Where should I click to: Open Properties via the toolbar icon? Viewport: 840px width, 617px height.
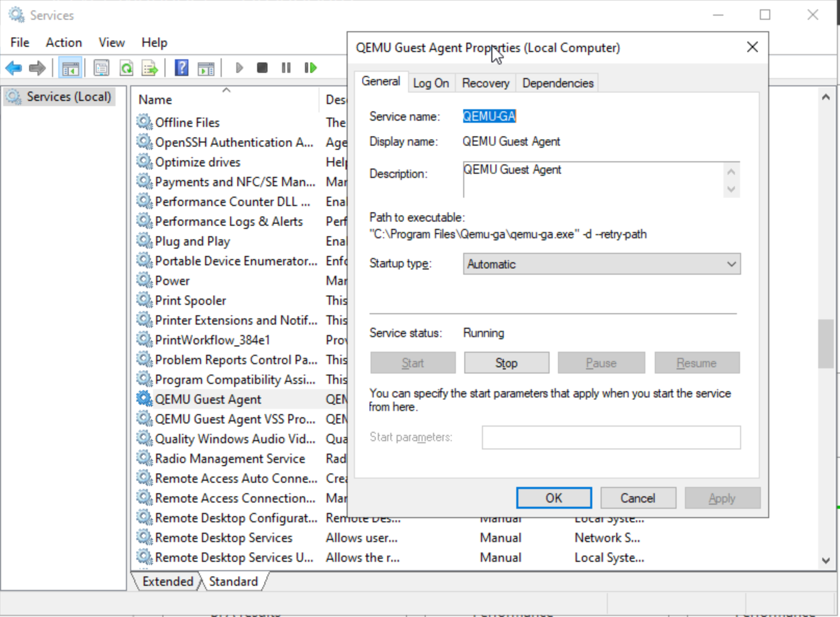[x=101, y=68]
